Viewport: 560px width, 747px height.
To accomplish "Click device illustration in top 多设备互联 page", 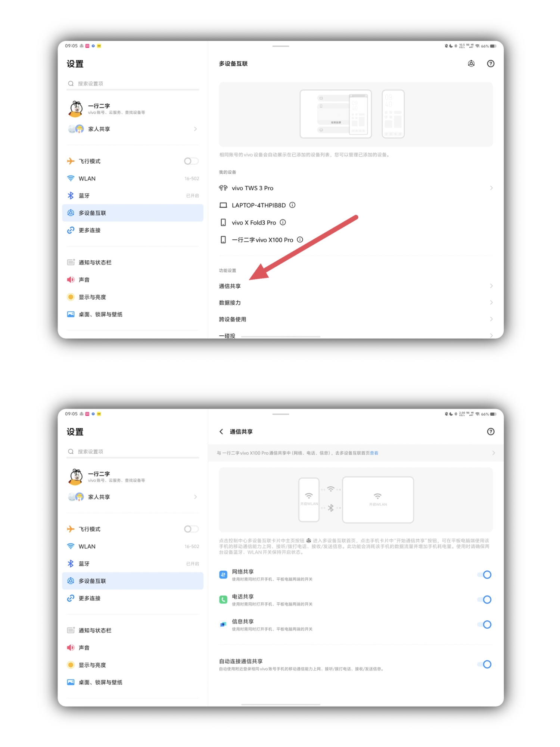I will click(356, 114).
